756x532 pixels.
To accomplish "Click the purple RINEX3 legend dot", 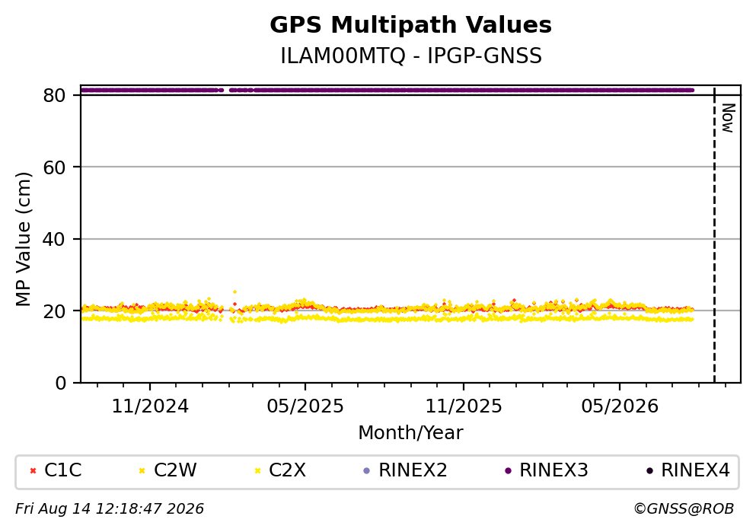I will click(508, 471).
